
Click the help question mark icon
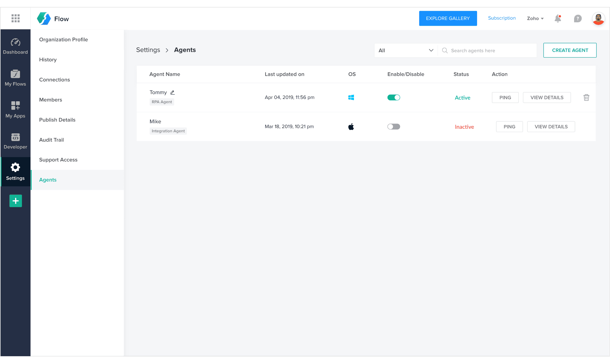pyautogui.click(x=578, y=19)
